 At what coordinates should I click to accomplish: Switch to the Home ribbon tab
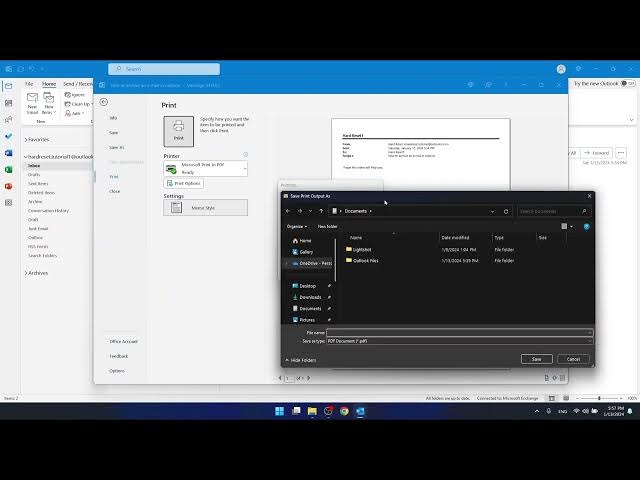click(48, 84)
